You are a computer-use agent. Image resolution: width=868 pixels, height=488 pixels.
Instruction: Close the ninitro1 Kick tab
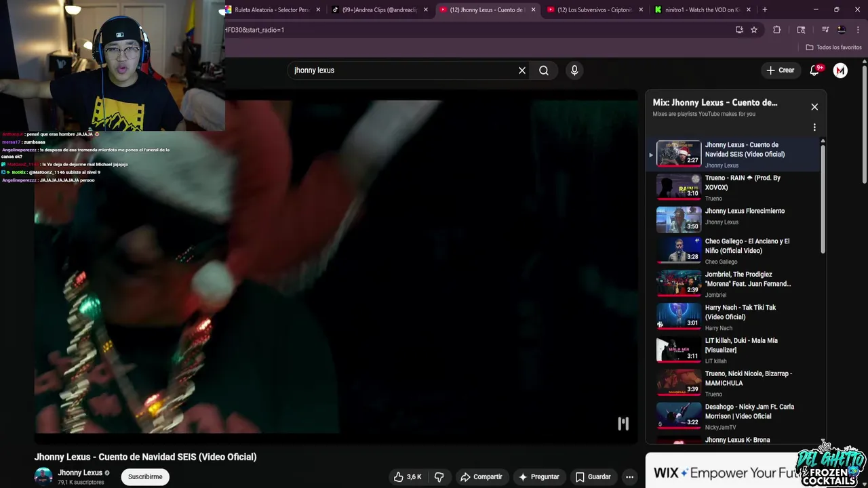click(749, 9)
